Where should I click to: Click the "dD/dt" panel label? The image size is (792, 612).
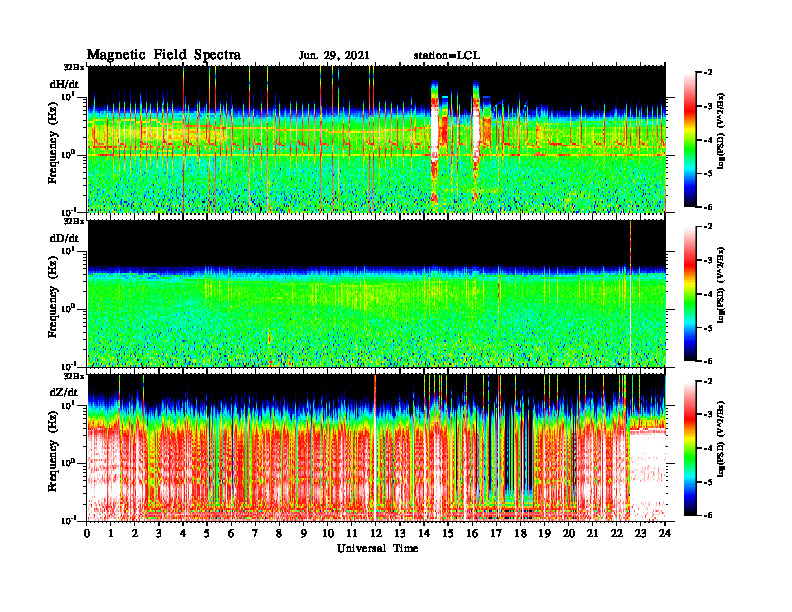pos(64,238)
